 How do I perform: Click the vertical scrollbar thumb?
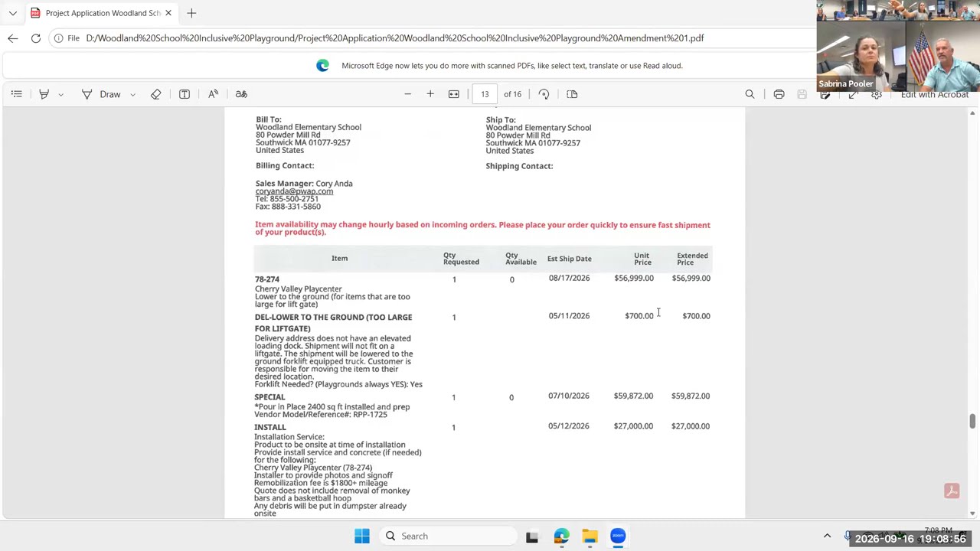972,422
